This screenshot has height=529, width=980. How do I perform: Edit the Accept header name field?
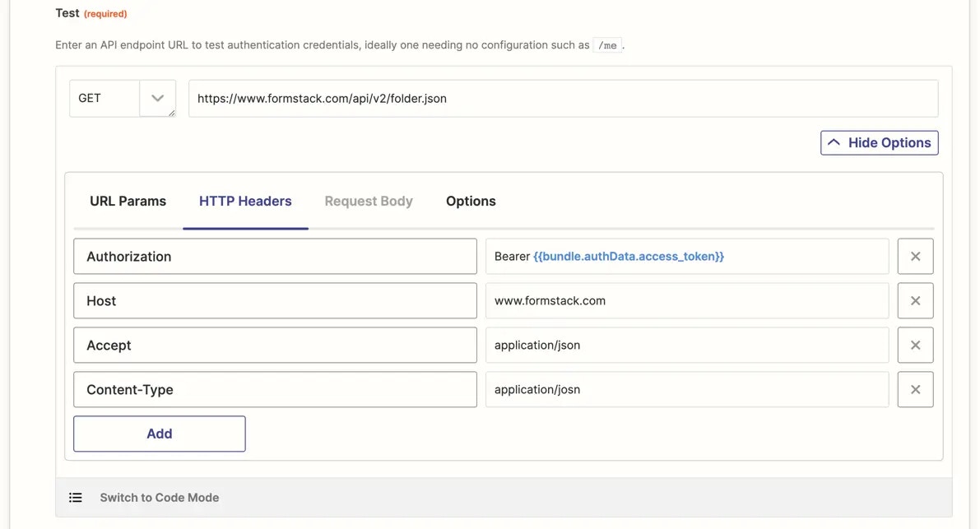coord(275,345)
